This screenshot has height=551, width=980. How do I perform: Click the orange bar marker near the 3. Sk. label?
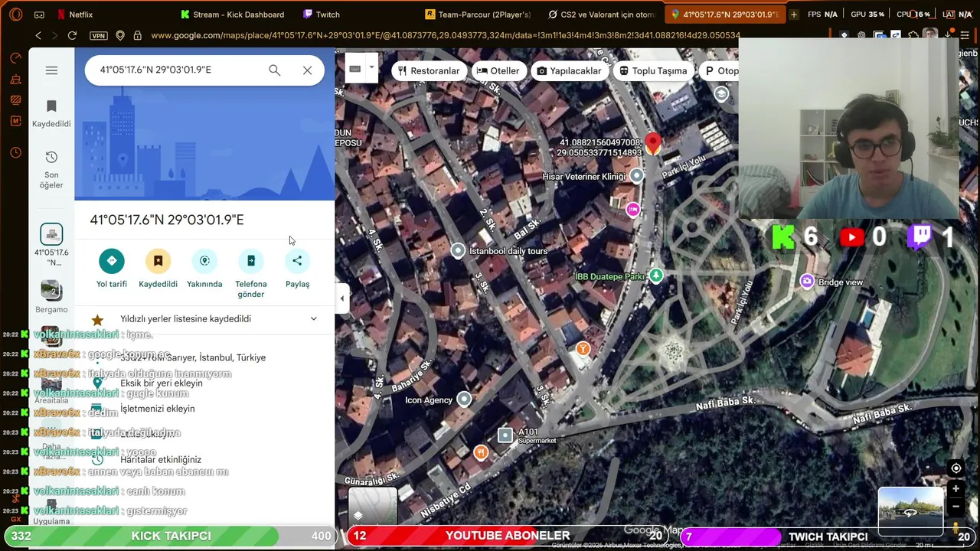tap(583, 350)
